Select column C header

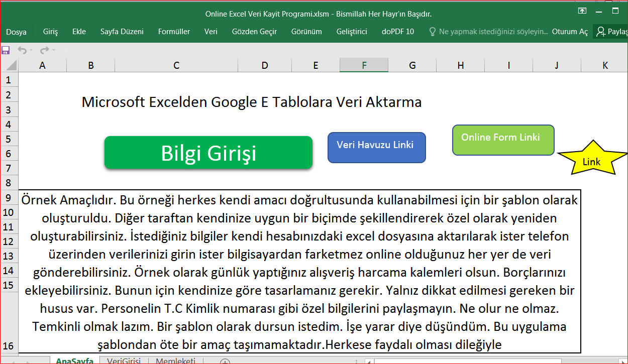coord(176,65)
